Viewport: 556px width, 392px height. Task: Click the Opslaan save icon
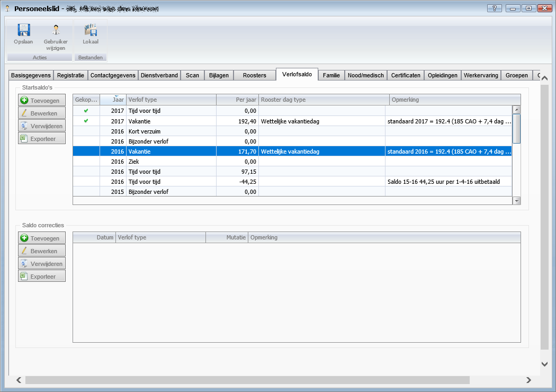tap(23, 31)
